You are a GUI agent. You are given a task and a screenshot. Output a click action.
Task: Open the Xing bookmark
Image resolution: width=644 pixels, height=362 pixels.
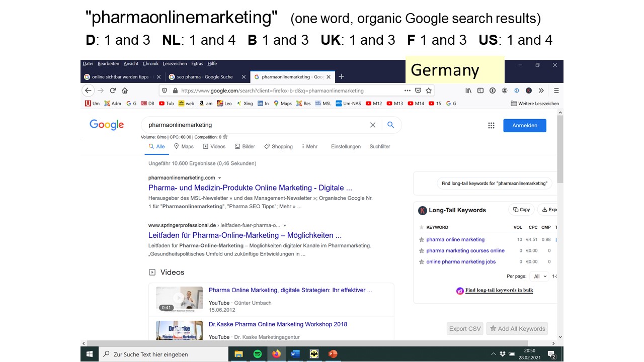tap(245, 104)
